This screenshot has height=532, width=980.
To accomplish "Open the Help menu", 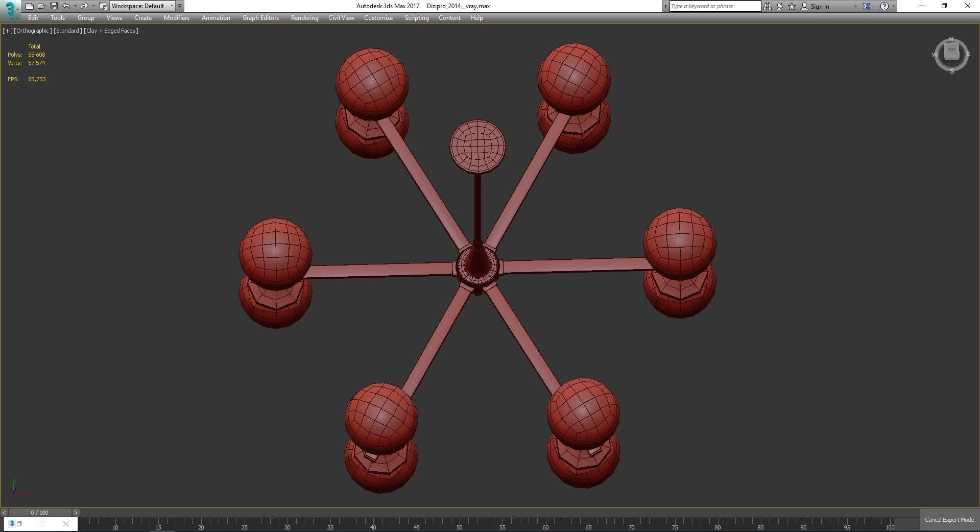I will coord(476,18).
